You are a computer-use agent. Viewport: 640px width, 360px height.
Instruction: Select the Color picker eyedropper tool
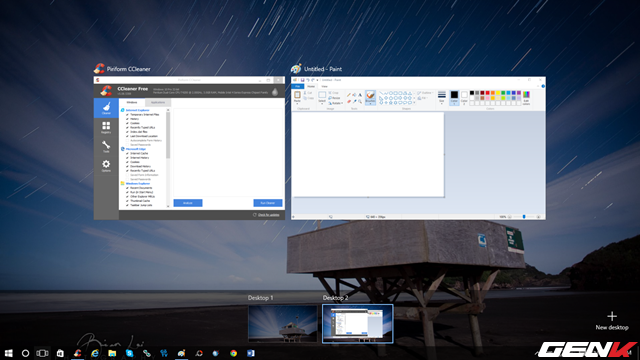pos(355,101)
